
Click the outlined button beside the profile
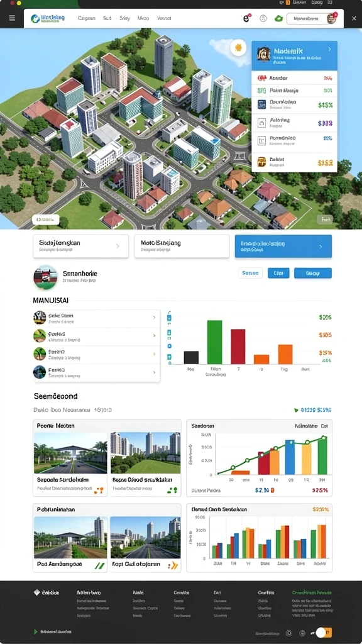coord(250,273)
